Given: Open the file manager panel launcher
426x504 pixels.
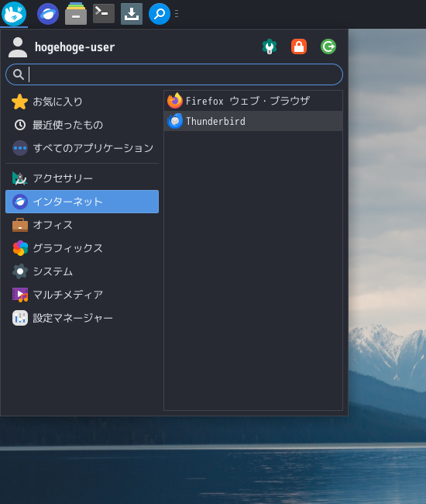Looking at the screenshot, I should (x=76, y=14).
